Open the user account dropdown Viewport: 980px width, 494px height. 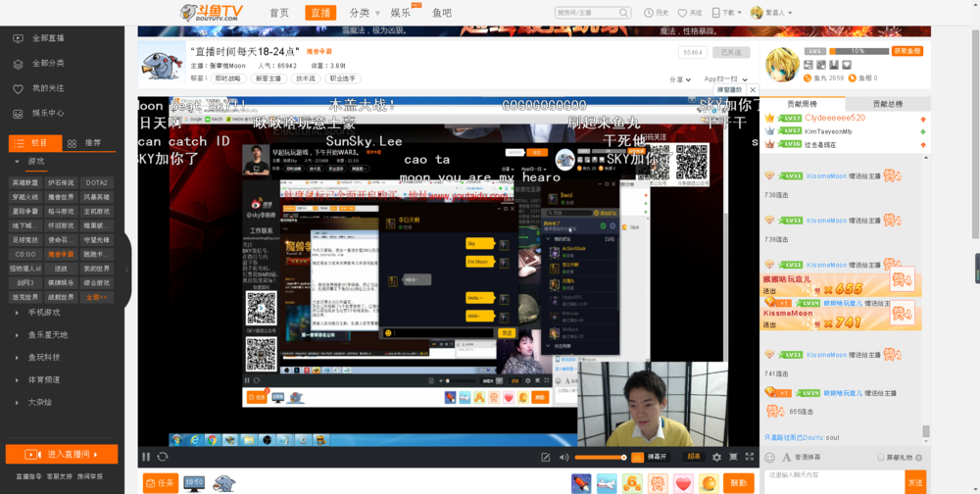coord(772,13)
